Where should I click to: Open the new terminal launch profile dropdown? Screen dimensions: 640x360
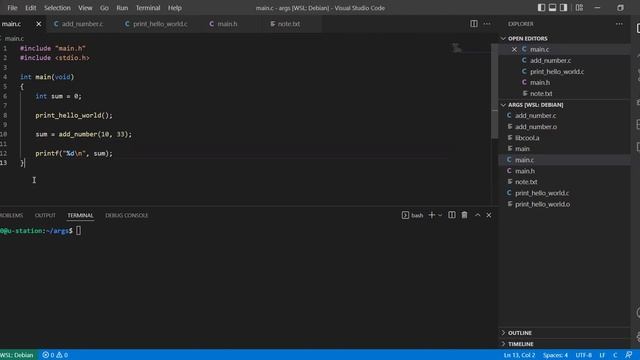click(440, 215)
